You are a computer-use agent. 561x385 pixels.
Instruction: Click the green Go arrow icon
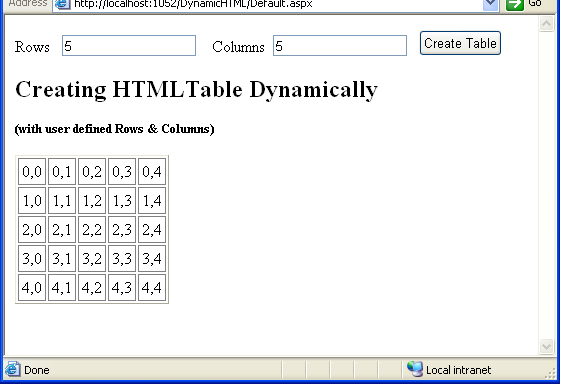pos(515,4)
